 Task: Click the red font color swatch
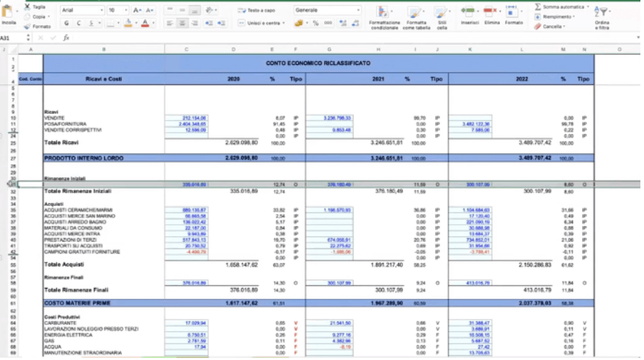click(x=145, y=23)
